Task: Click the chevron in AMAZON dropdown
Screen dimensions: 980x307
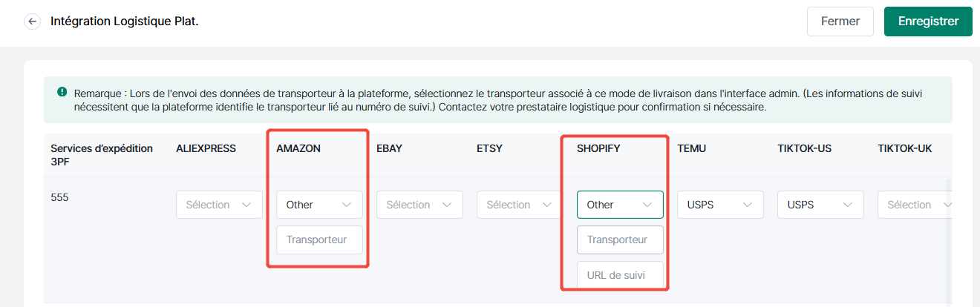Action: (x=347, y=205)
